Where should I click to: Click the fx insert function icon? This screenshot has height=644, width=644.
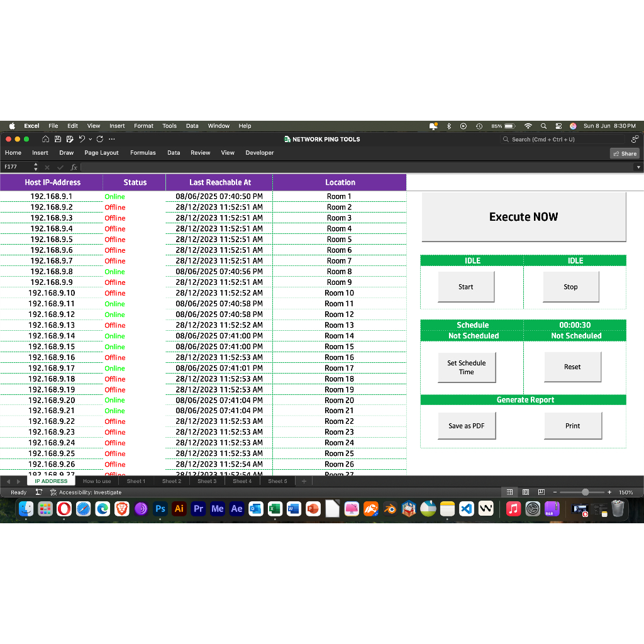[74, 167]
